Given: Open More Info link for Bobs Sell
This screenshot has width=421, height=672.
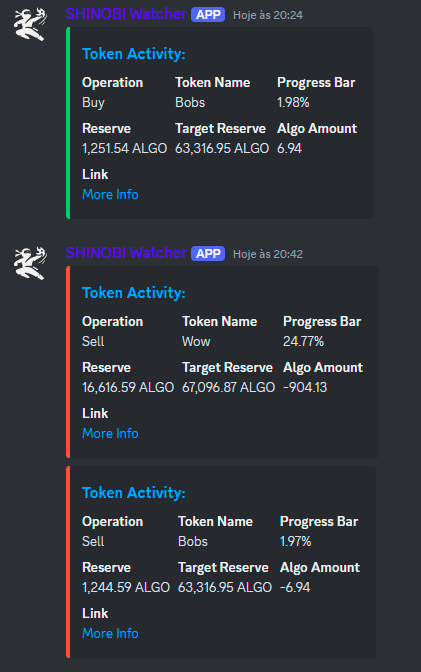Looking at the screenshot, I should click(x=110, y=633).
